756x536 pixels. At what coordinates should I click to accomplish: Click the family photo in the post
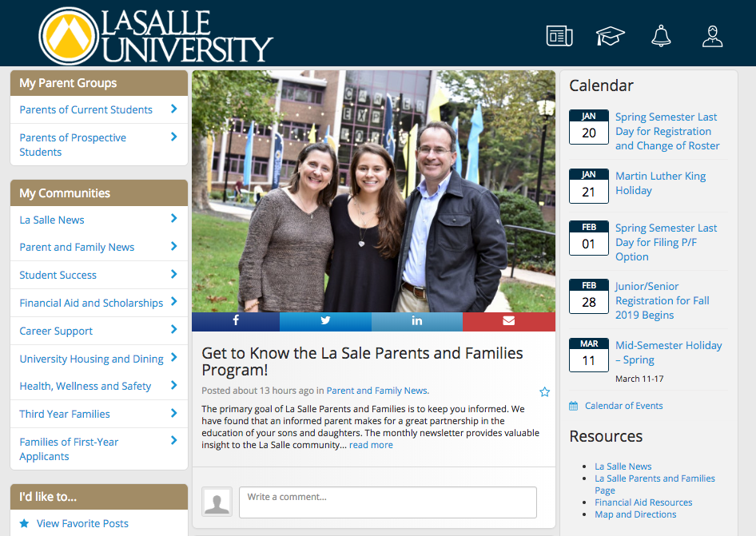[x=374, y=192]
